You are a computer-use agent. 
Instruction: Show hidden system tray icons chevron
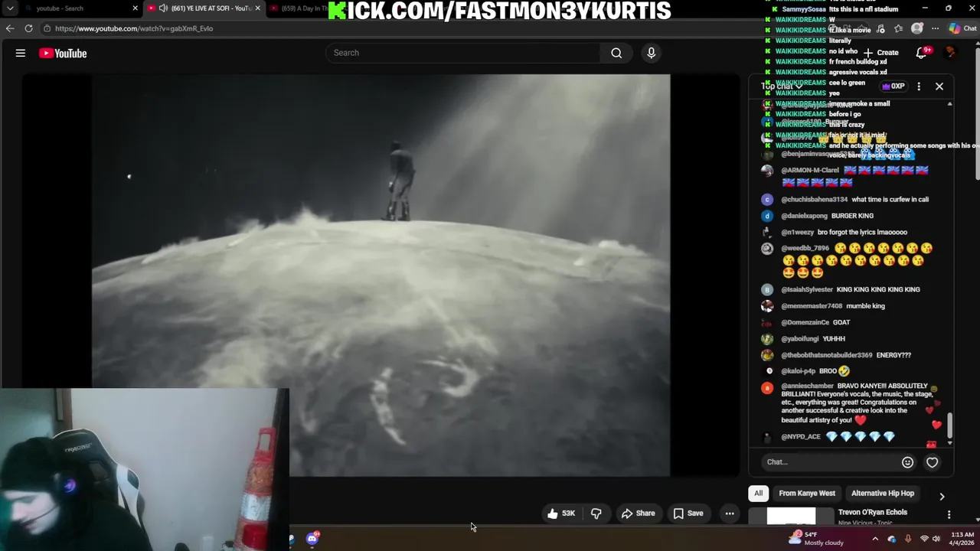(x=875, y=539)
